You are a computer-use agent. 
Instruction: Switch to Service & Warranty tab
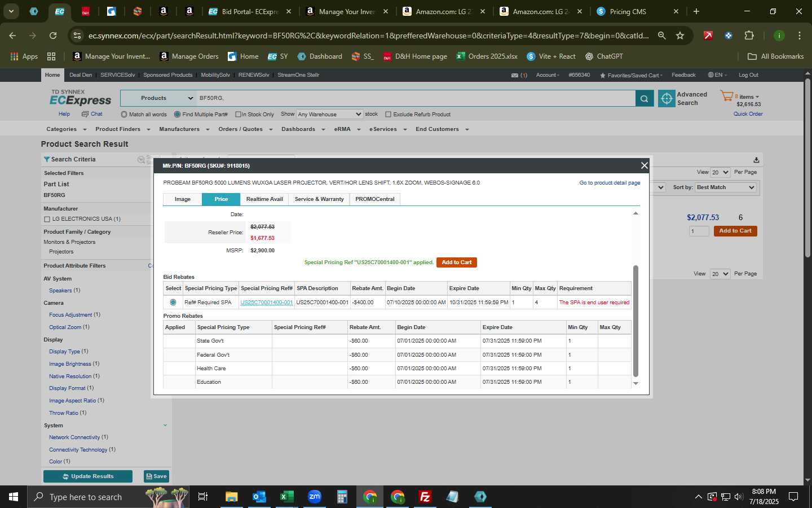click(319, 199)
